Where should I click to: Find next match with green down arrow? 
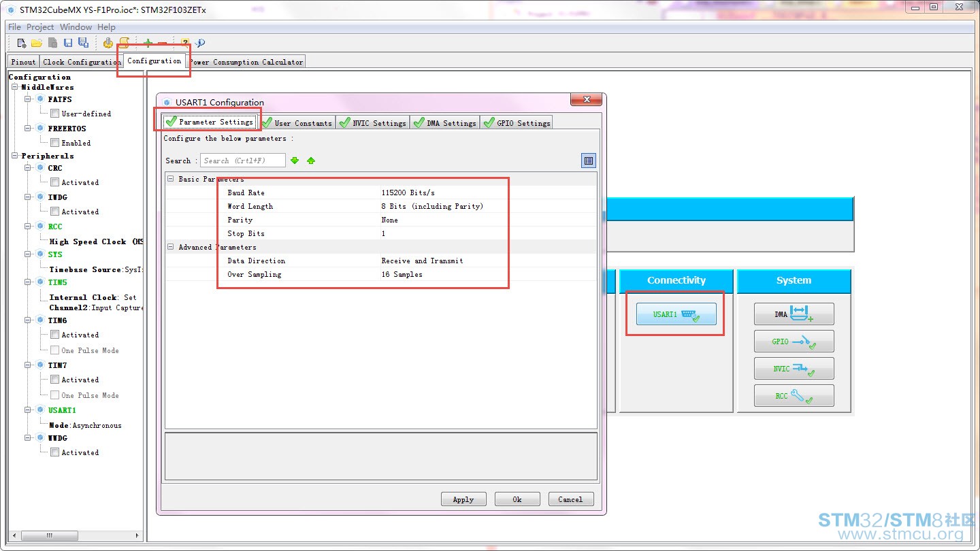coord(295,161)
